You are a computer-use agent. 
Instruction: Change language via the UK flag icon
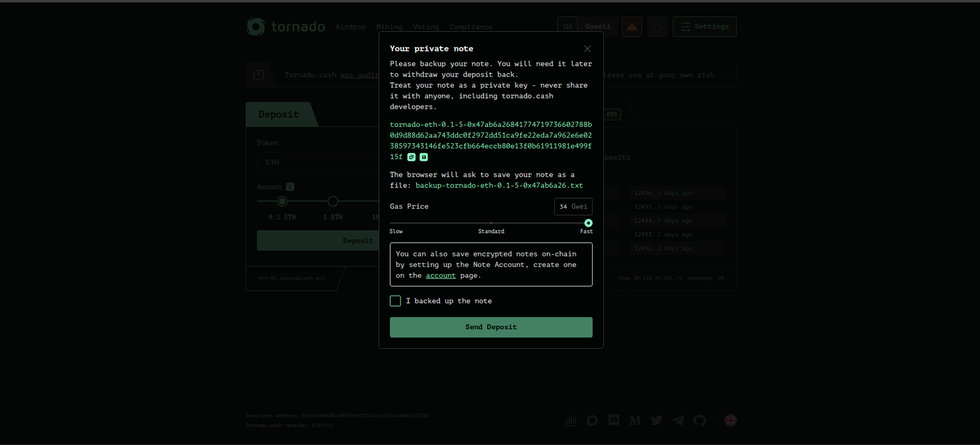coord(731,421)
